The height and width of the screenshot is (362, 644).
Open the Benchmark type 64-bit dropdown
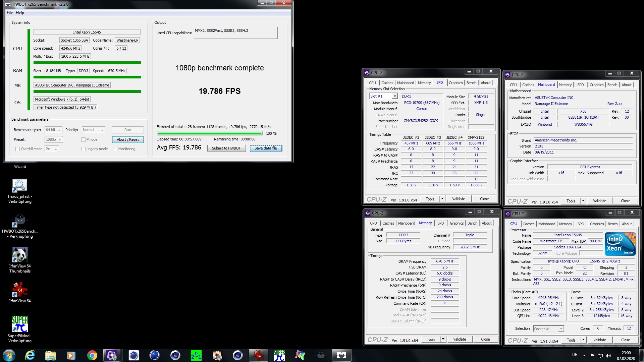pyautogui.click(x=53, y=130)
